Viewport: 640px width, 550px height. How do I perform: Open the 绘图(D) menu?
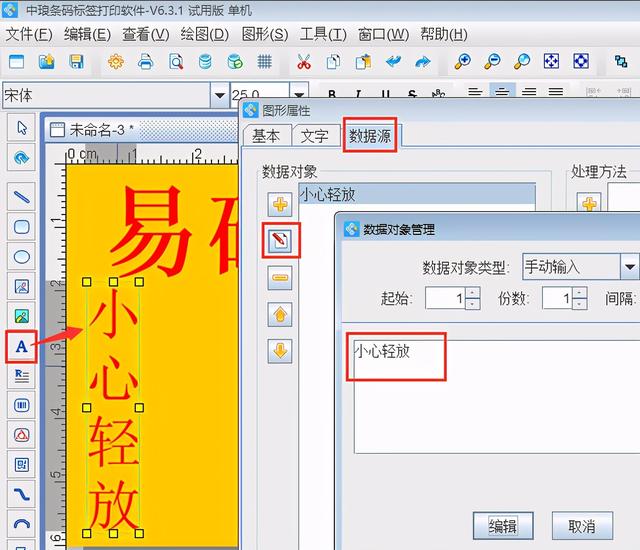(205, 34)
